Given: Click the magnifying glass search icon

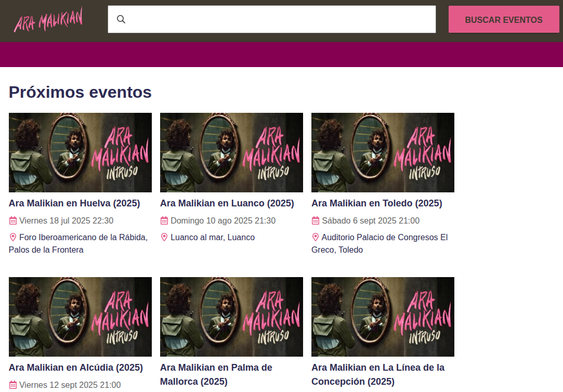Looking at the screenshot, I should coord(121,19).
